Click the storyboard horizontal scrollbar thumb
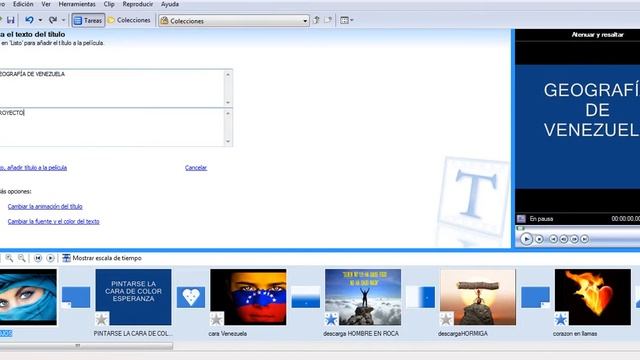Screen dimensions: 640x360 coord(86,346)
